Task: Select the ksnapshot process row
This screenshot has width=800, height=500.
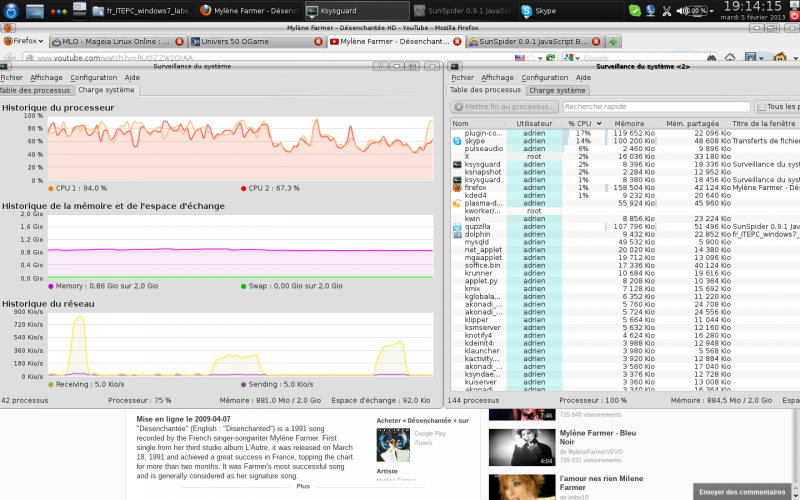Action: (625, 172)
